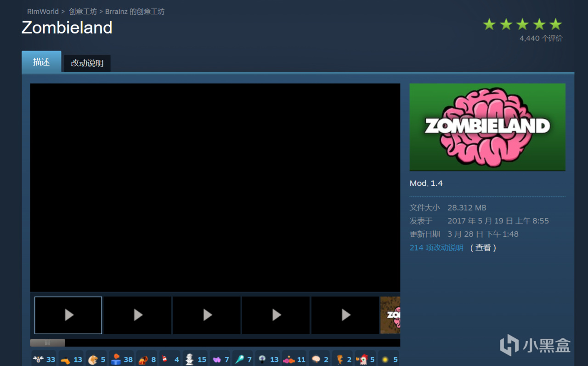Viewport: 588px width, 366px height.
Task: Open 创意工坊 breadcrumb link
Action: click(83, 11)
